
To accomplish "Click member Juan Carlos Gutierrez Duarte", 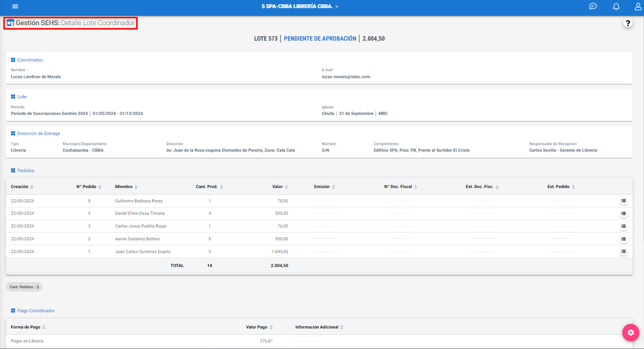I will [143, 252].
